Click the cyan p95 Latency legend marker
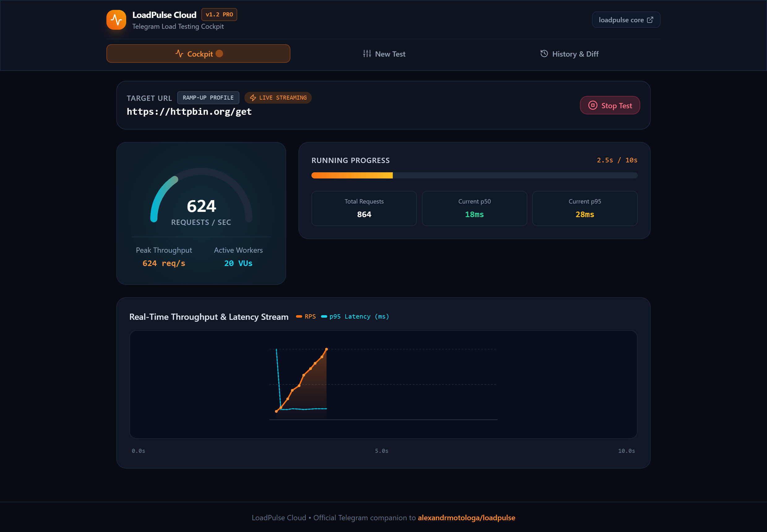This screenshot has height=532, width=767. tap(324, 316)
